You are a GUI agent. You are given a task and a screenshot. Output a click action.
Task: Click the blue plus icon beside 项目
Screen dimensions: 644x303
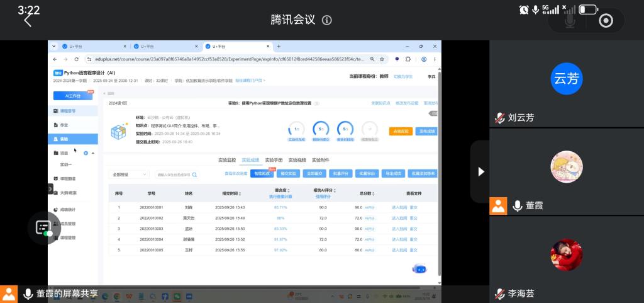[x=86, y=153]
